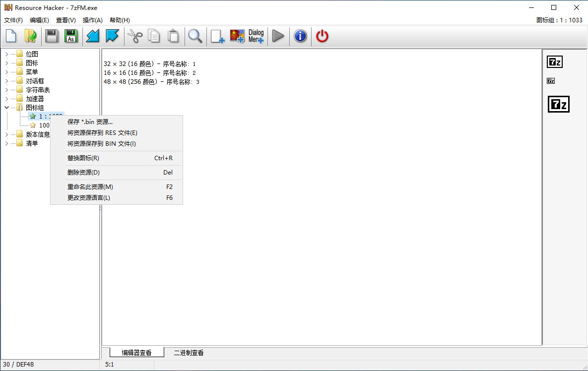Select the 版本信息 folder in the tree
This screenshot has height=371, width=588.
click(38, 134)
